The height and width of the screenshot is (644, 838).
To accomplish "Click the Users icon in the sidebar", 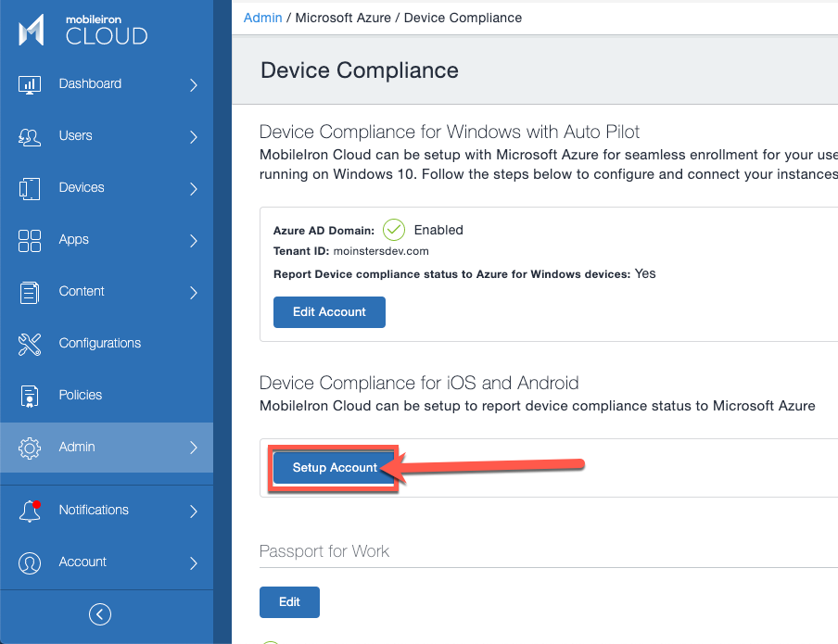I will click(29, 135).
